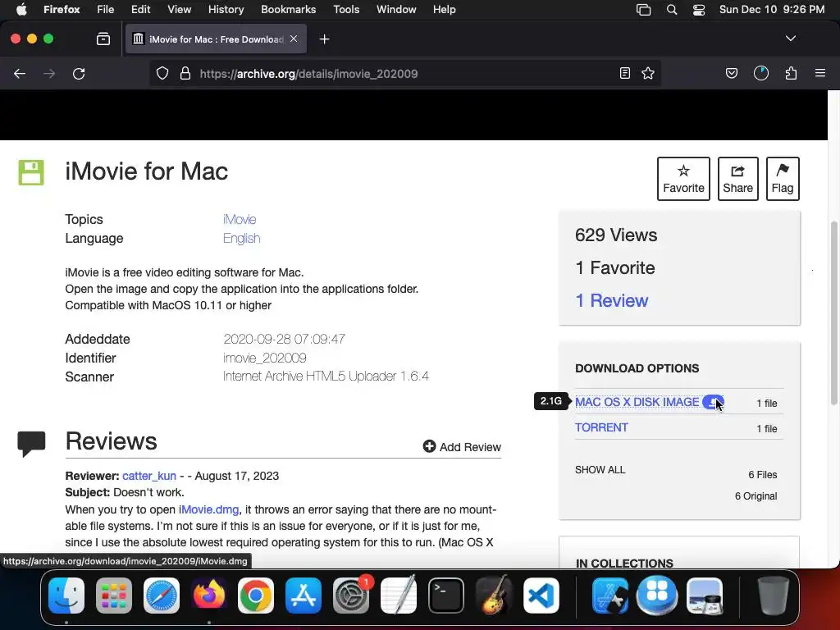
Task: Launch Visual Studio Code from the Dock
Action: (541, 596)
